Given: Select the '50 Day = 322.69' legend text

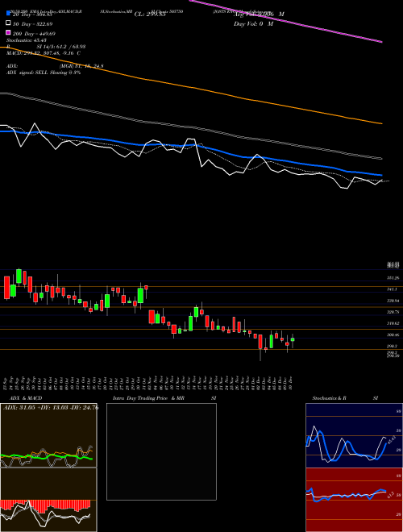Looking at the screenshot, I should tap(33, 23).
